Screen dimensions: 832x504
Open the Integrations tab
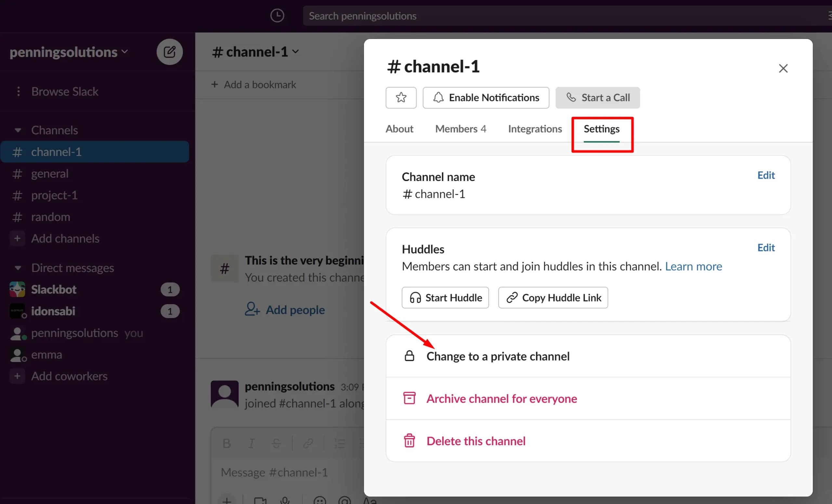pyautogui.click(x=535, y=129)
